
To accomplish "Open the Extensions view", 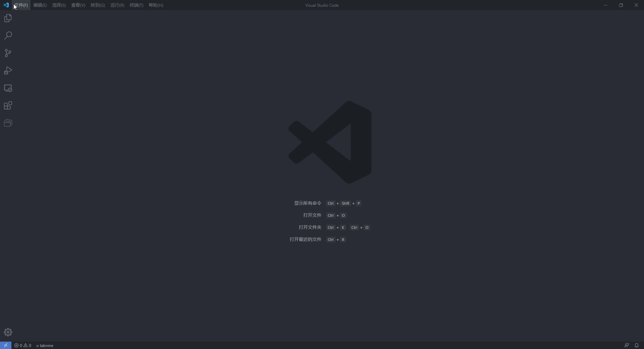I will click(8, 106).
